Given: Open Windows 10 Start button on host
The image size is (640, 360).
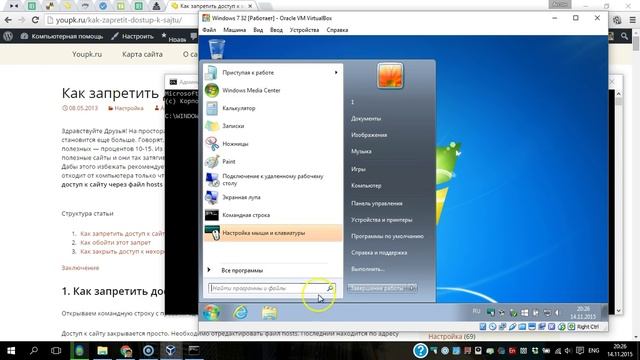Looking at the screenshot, I should [x=11, y=351].
